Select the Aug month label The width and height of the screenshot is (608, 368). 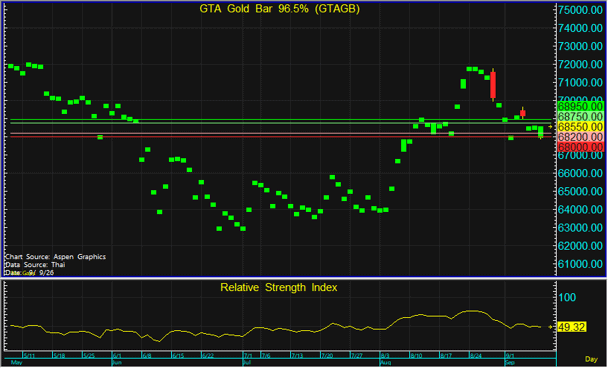point(385,363)
